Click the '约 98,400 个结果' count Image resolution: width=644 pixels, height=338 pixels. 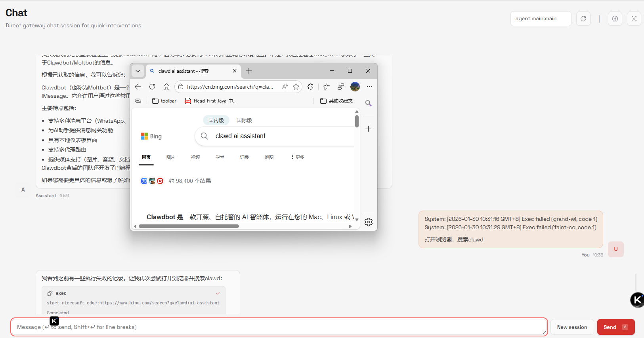click(x=190, y=181)
